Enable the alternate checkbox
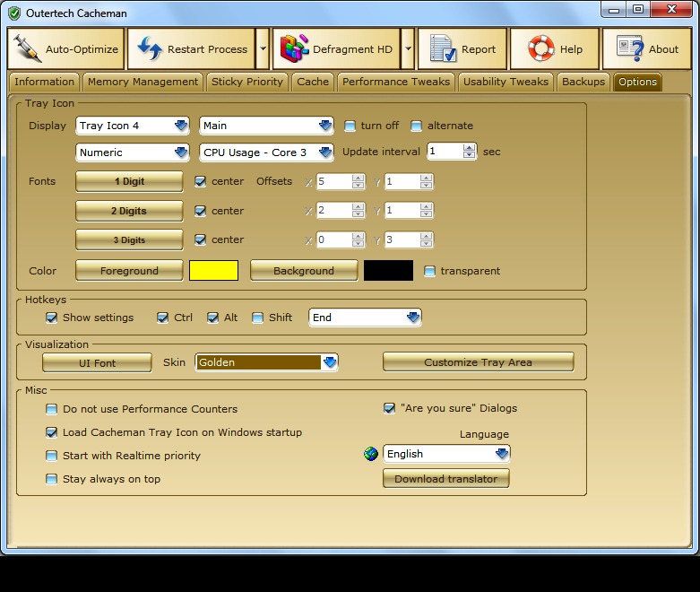This screenshot has height=592, width=700. (416, 126)
